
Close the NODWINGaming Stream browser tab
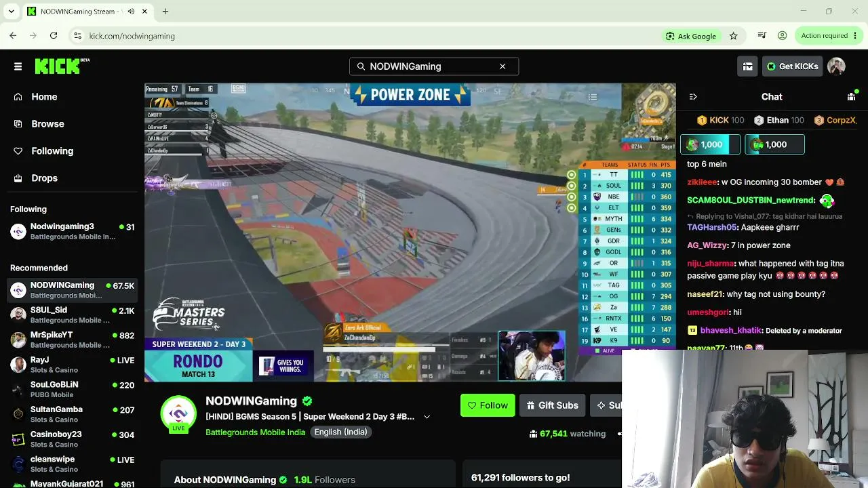click(144, 12)
